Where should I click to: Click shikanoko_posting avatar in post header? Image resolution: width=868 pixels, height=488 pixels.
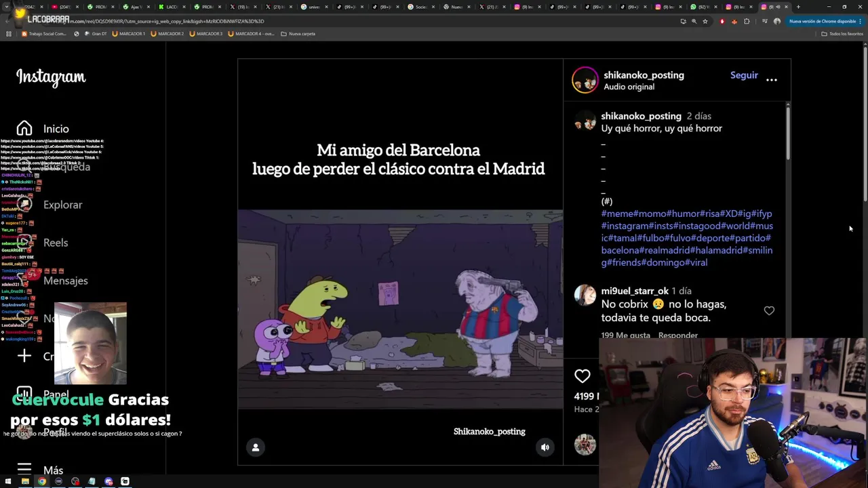pyautogui.click(x=585, y=80)
